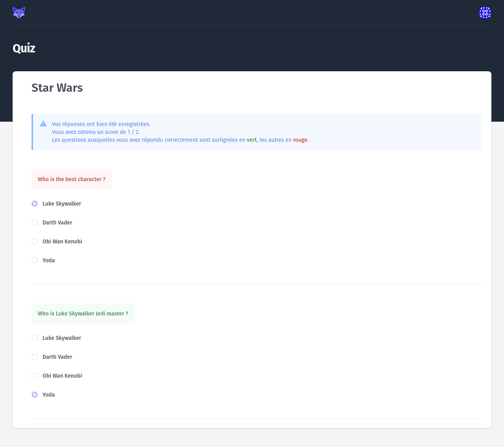Click the 'Star Wars' quiz title
The image size is (504, 447).
[57, 88]
